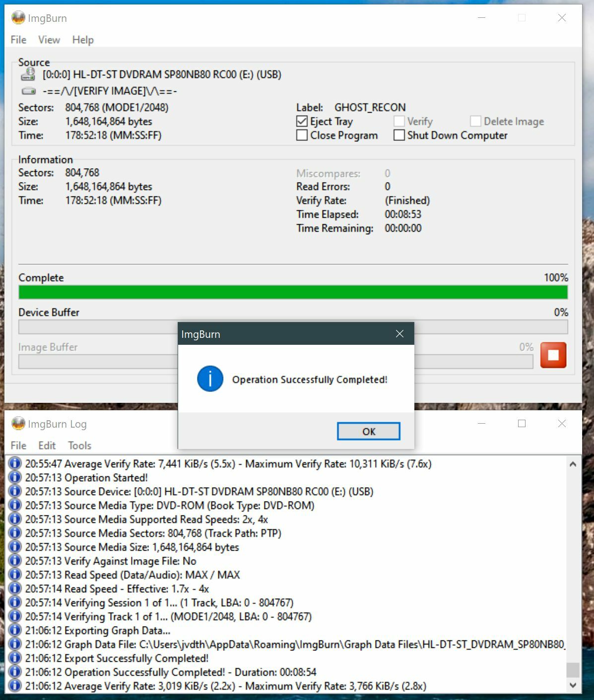Enable the Close Program checkbox
Image resolution: width=594 pixels, height=700 pixels.
coord(302,135)
